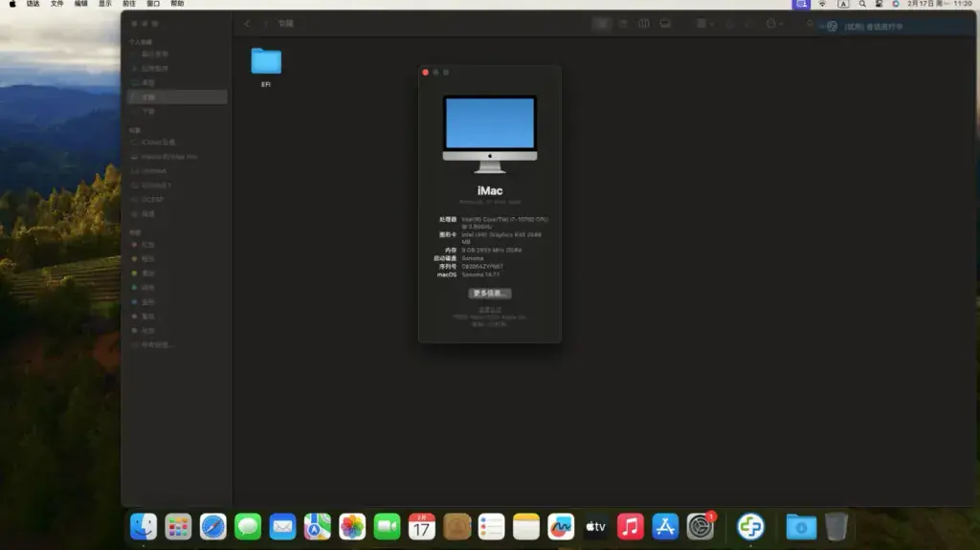The height and width of the screenshot is (550, 980).
Task: Select 文稿 in Finder sidebar
Action: (x=177, y=97)
